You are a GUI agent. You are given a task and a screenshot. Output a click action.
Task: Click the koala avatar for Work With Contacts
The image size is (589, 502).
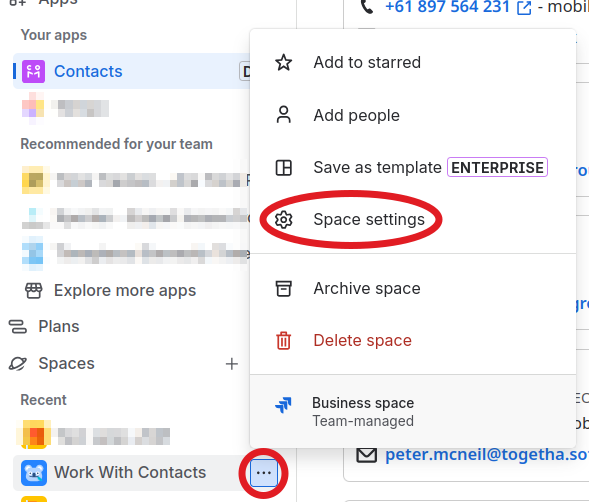[x=34, y=473]
